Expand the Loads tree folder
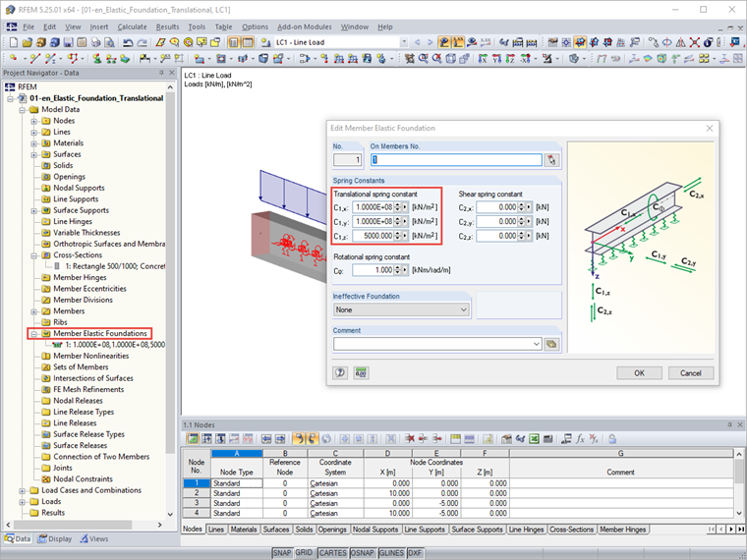Image resolution: width=747 pixels, height=560 pixels. click(x=22, y=501)
